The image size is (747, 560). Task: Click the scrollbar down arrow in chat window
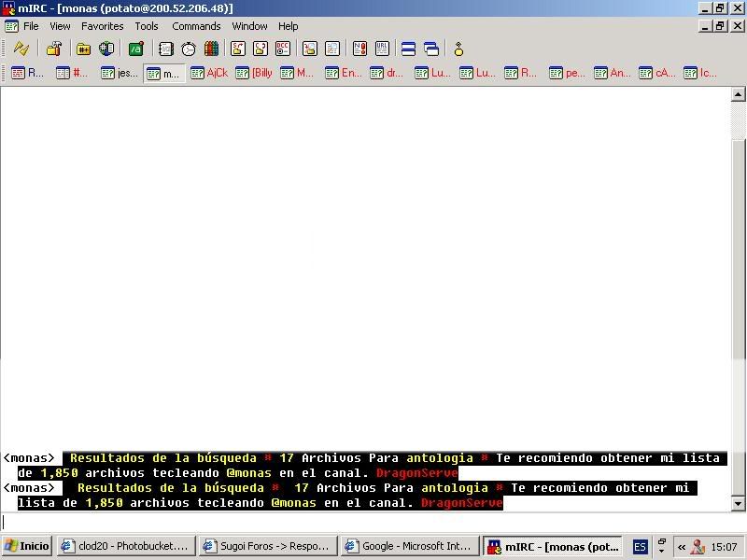[738, 503]
